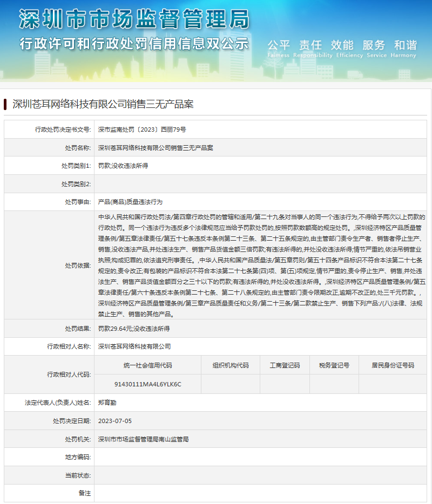The height and width of the screenshot is (504, 432).
Task: Click the 公平 Fairness banner slogan
Action: (x=279, y=49)
